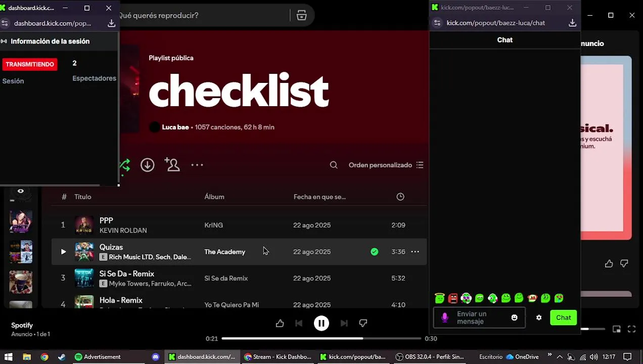The width and height of the screenshot is (643, 364).
Task: Insert the halo angel Kick emote
Action: click(x=440, y=298)
